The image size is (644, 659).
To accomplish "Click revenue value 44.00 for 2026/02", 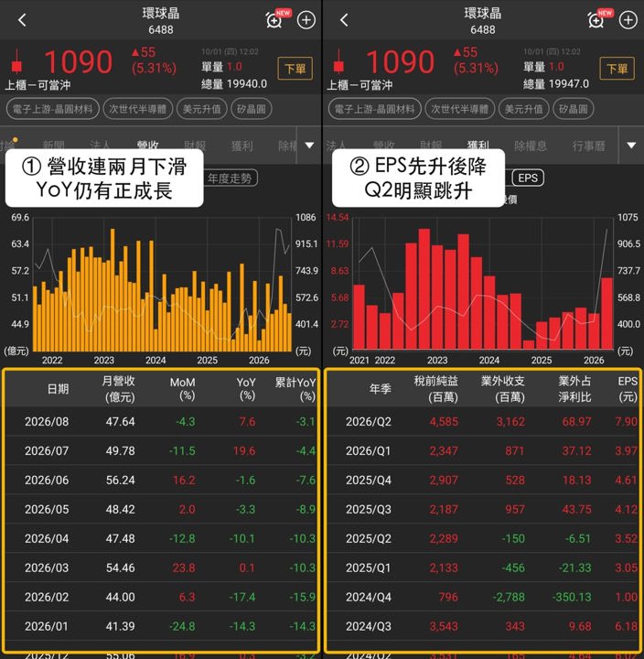I will point(121,597).
